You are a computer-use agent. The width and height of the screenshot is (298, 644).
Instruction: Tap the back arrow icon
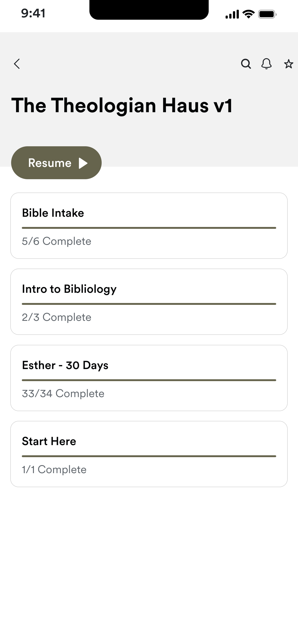(x=17, y=64)
